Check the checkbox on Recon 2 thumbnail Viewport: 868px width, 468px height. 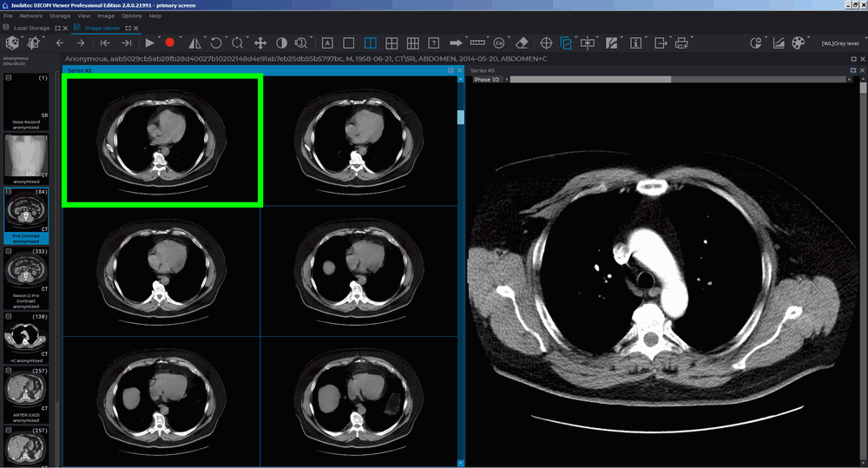[9, 252]
